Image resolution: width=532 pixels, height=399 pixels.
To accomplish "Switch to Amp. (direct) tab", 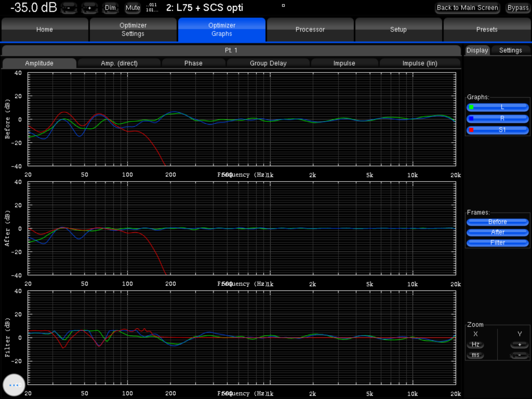I will click(119, 63).
